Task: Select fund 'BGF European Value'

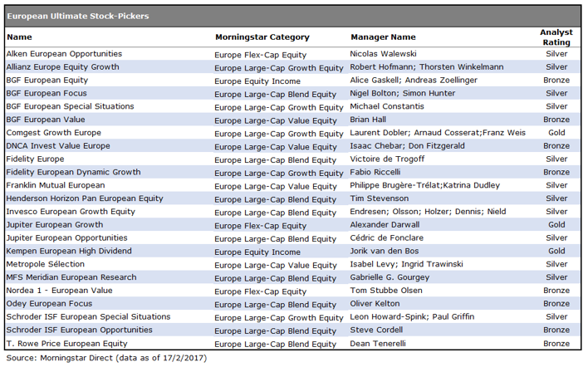Action: 46,120
